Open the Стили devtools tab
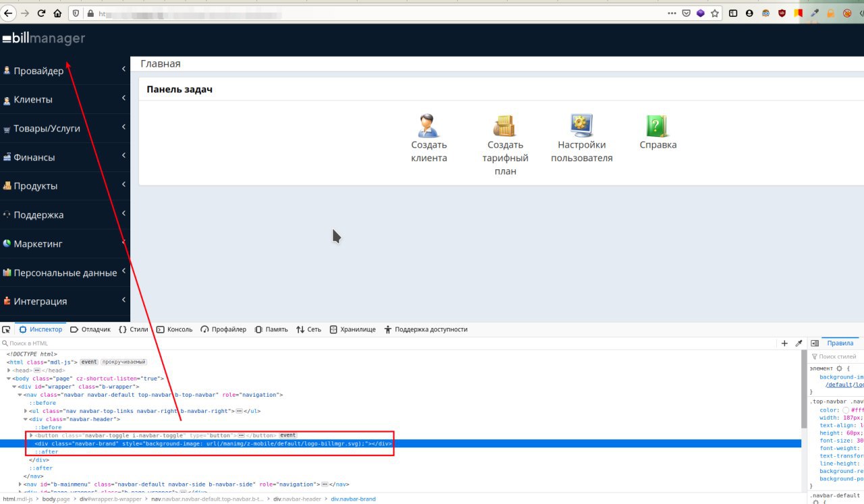This screenshot has width=864, height=504. [x=133, y=329]
